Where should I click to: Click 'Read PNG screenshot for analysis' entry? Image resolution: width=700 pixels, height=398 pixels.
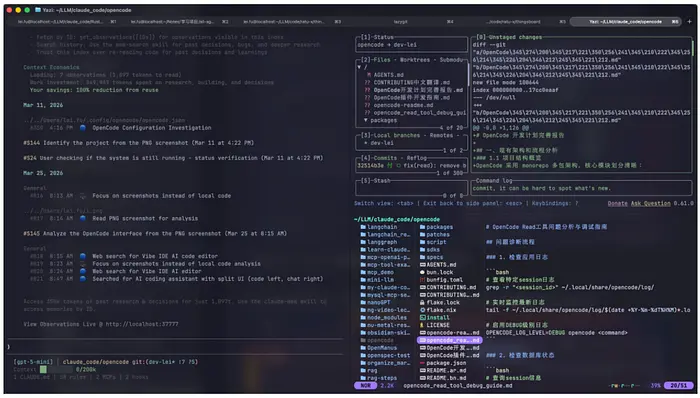(145, 219)
